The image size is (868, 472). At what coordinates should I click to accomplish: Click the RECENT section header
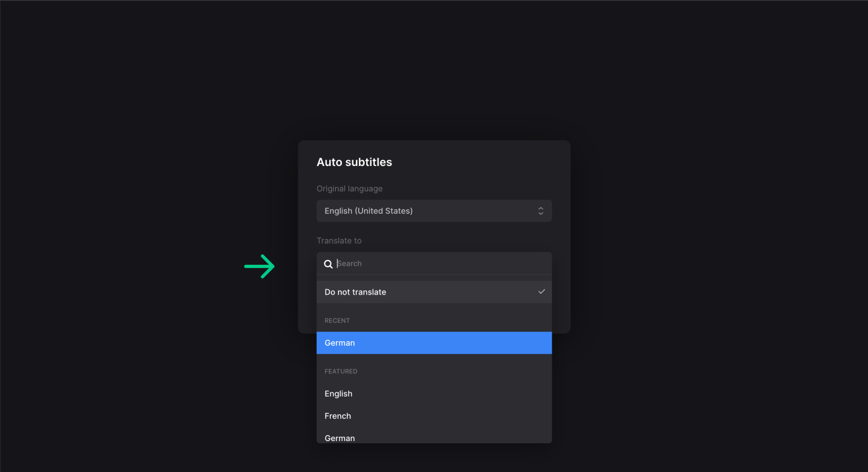337,321
